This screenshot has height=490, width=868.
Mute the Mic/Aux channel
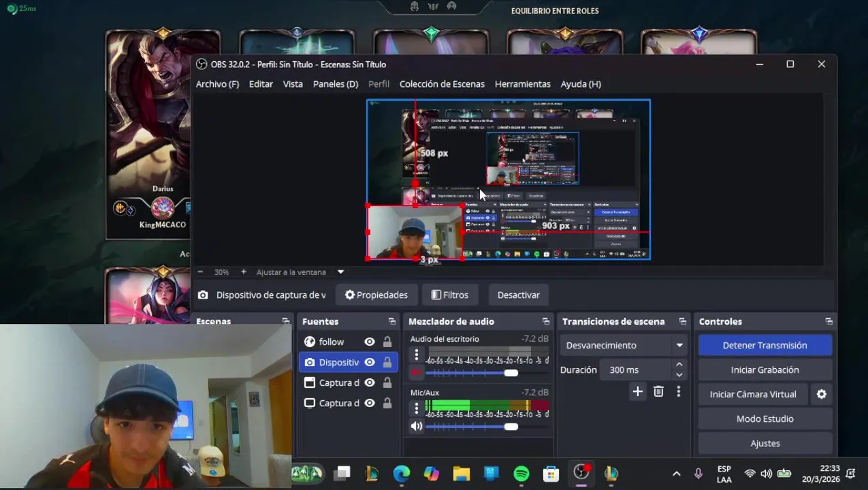click(417, 427)
